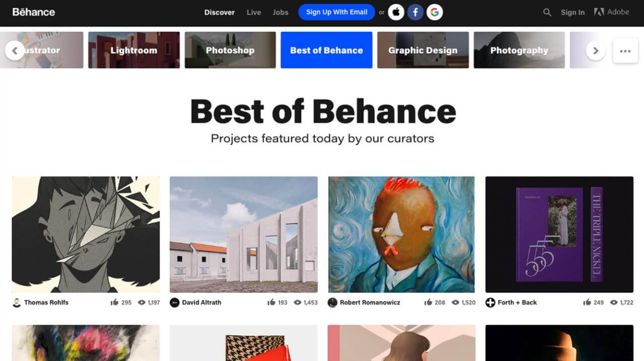Click the Adobe logo in header
This screenshot has height=361, width=644.
pyautogui.click(x=611, y=12)
